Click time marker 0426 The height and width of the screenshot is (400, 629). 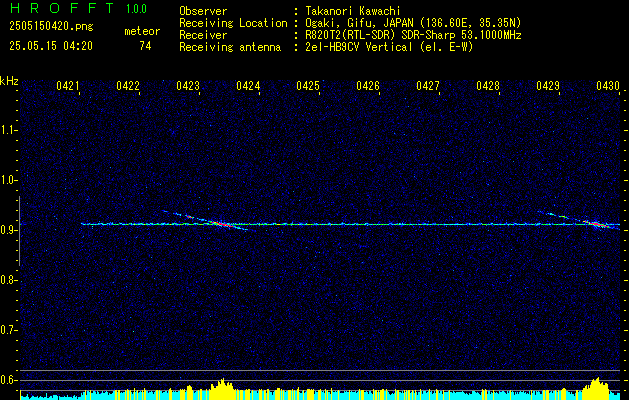368,86
